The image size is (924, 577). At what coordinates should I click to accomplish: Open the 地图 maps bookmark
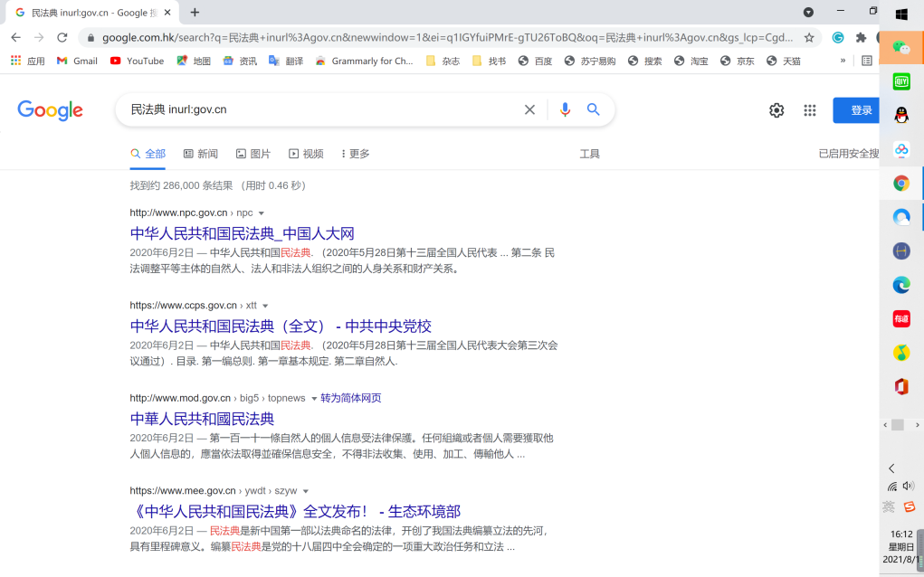click(194, 61)
